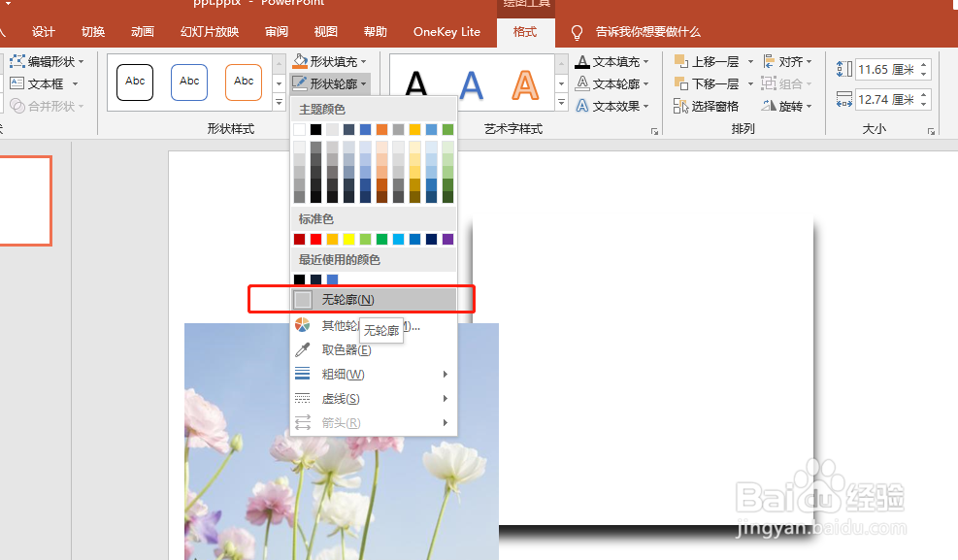The height and width of the screenshot is (560, 958).
Task: Click the height field 11.65 厘米
Action: [x=886, y=69]
